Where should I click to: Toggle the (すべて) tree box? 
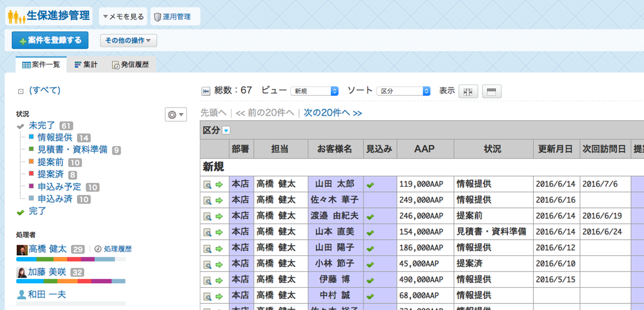pyautogui.click(x=21, y=91)
